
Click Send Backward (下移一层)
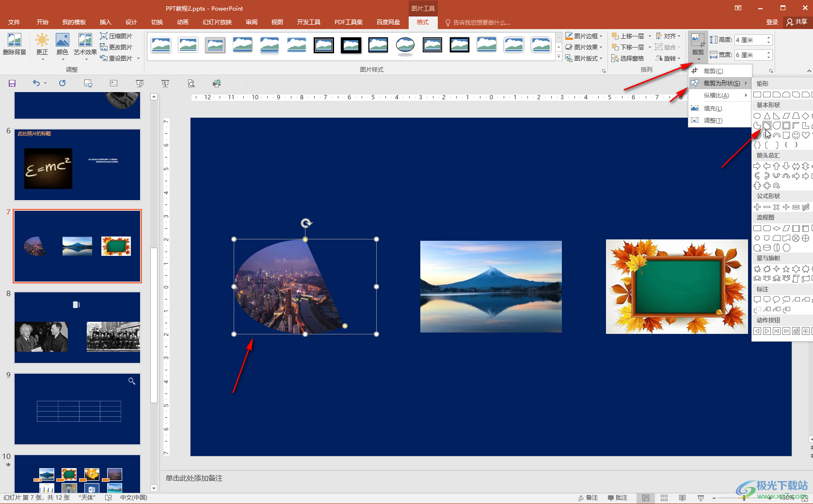[628, 47]
